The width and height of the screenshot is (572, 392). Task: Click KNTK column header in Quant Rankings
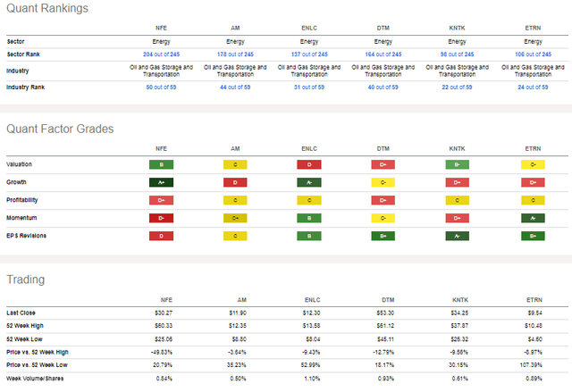[x=457, y=28]
